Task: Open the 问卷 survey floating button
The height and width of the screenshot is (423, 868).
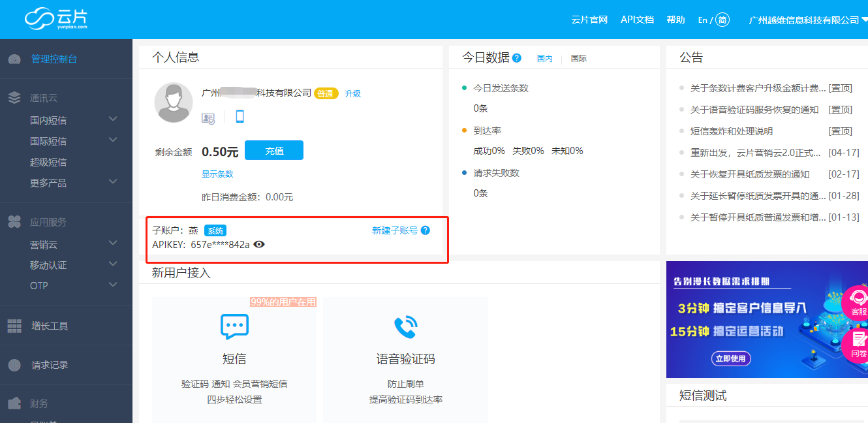Action: coord(856,346)
